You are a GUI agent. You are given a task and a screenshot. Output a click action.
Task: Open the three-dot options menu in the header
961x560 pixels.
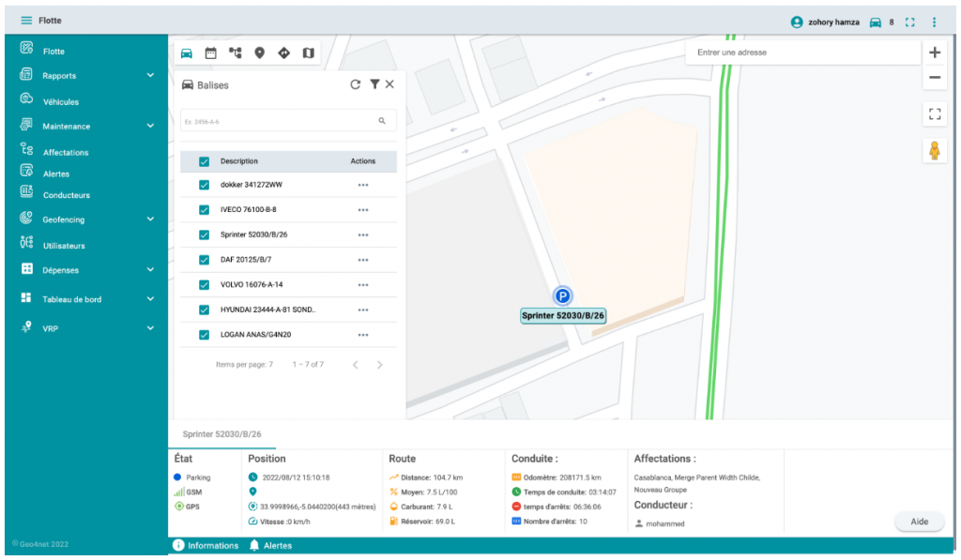pos(934,23)
